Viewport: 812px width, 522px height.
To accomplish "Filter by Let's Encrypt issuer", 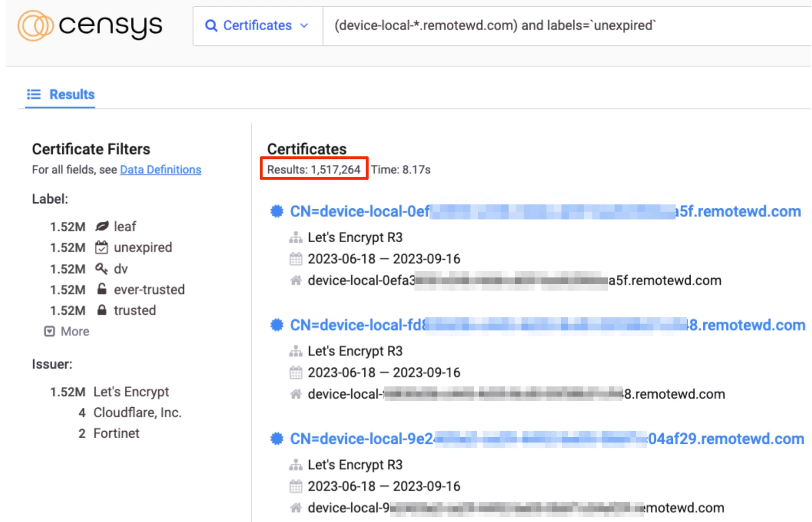I will tap(131, 392).
